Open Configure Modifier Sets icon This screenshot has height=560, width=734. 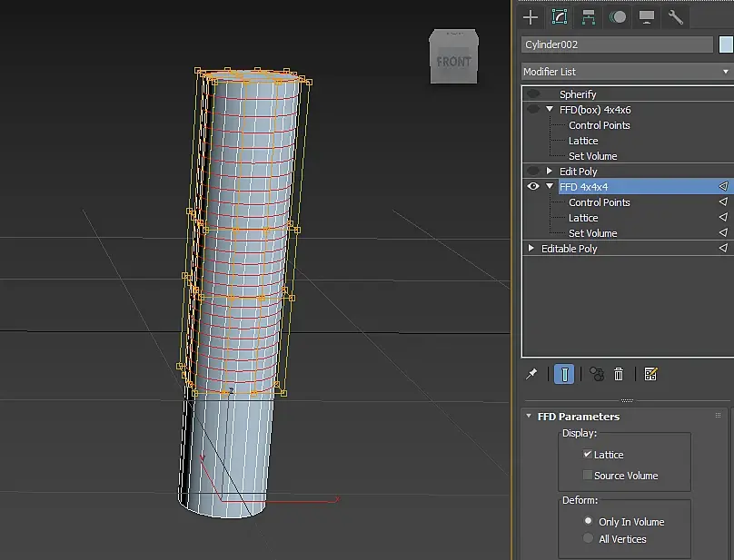(650, 374)
